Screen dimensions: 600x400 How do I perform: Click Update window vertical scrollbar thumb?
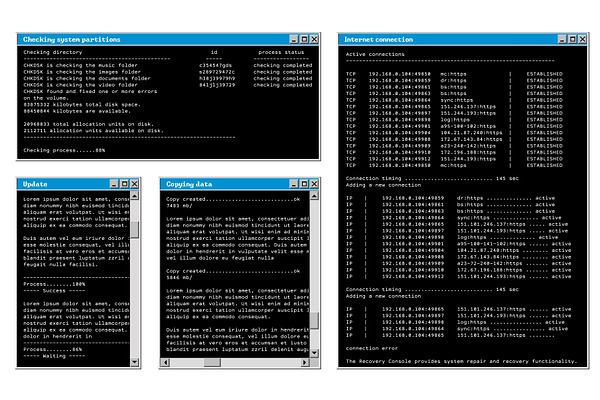(x=134, y=230)
